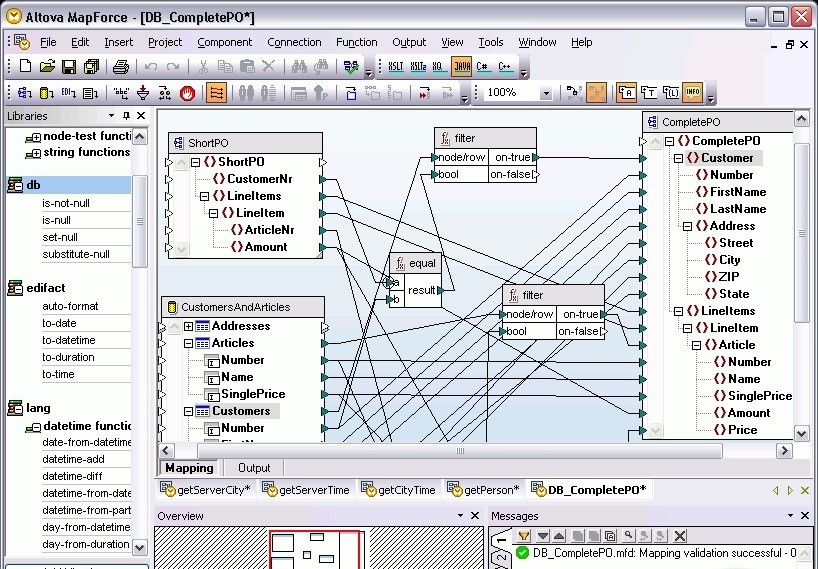Select C# output language
818x569 pixels.
pos(483,66)
